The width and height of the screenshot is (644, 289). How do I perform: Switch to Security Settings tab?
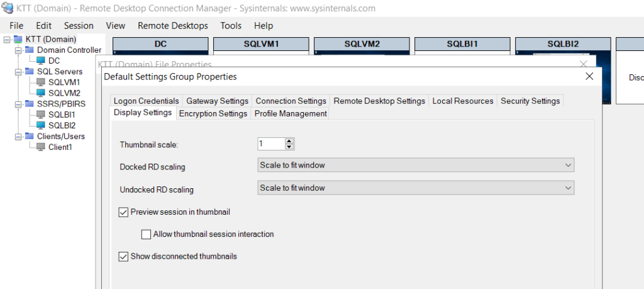tap(530, 101)
